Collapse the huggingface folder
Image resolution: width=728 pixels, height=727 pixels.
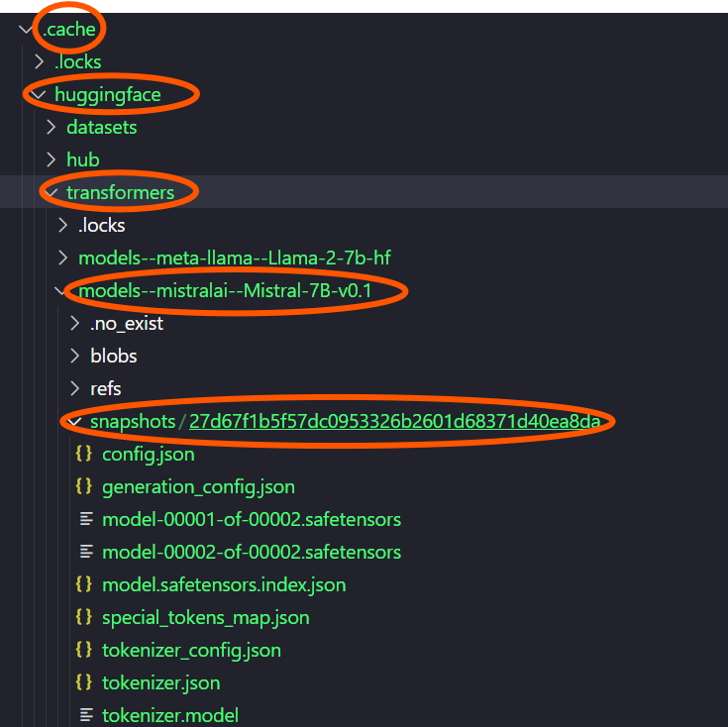[x=39, y=95]
